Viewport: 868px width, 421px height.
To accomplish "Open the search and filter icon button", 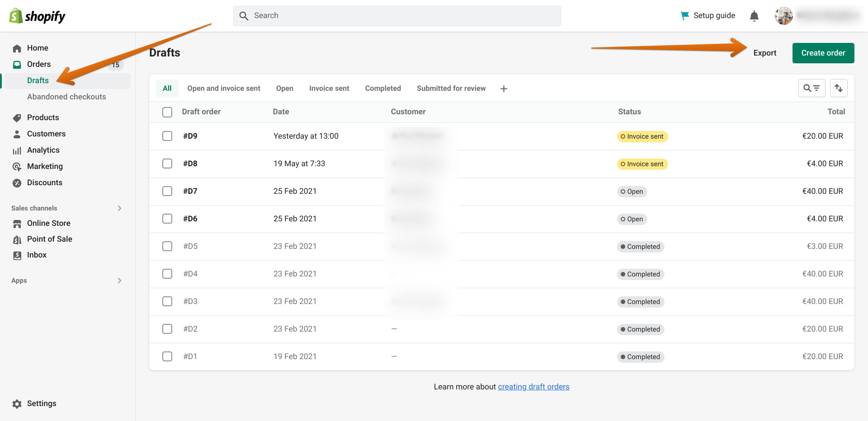I will (x=811, y=88).
